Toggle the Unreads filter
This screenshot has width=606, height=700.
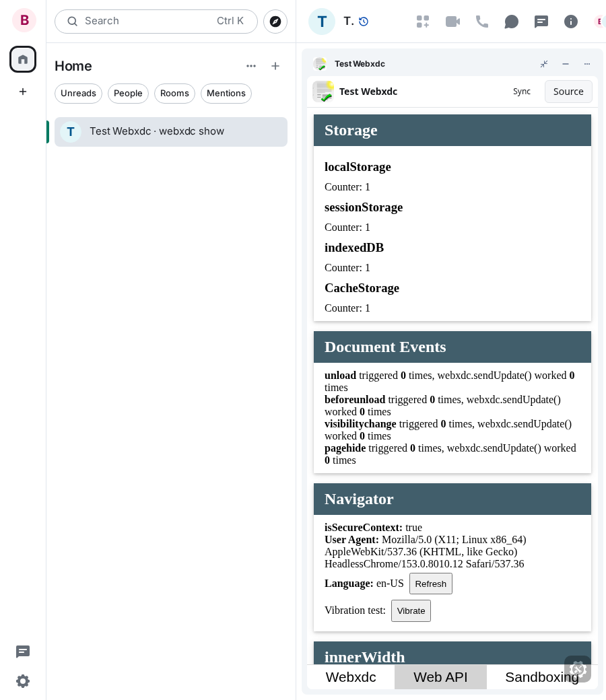click(79, 94)
